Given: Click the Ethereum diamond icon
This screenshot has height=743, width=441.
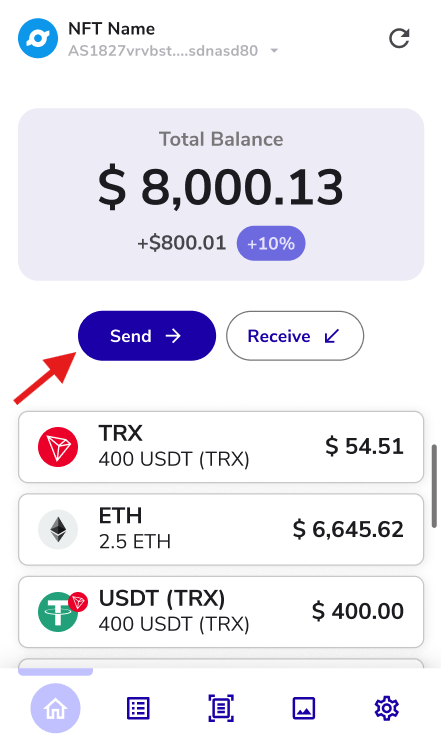Looking at the screenshot, I should pyautogui.click(x=58, y=529).
